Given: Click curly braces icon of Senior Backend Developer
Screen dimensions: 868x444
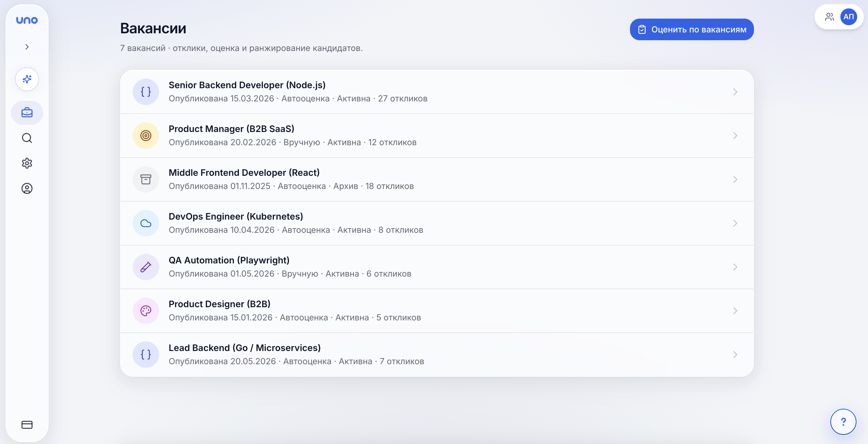Looking at the screenshot, I should click(146, 91).
